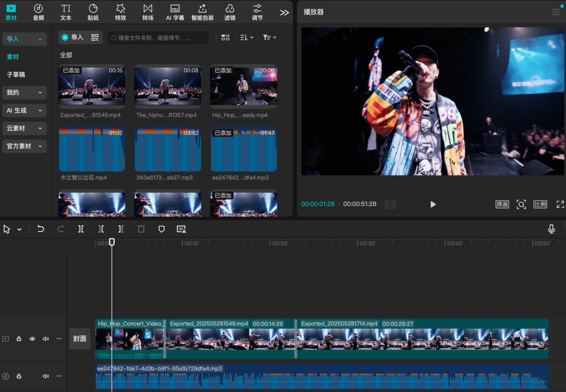Open the 转场 transitions tab
Image resolution: width=566 pixels, height=392 pixels.
pyautogui.click(x=148, y=12)
